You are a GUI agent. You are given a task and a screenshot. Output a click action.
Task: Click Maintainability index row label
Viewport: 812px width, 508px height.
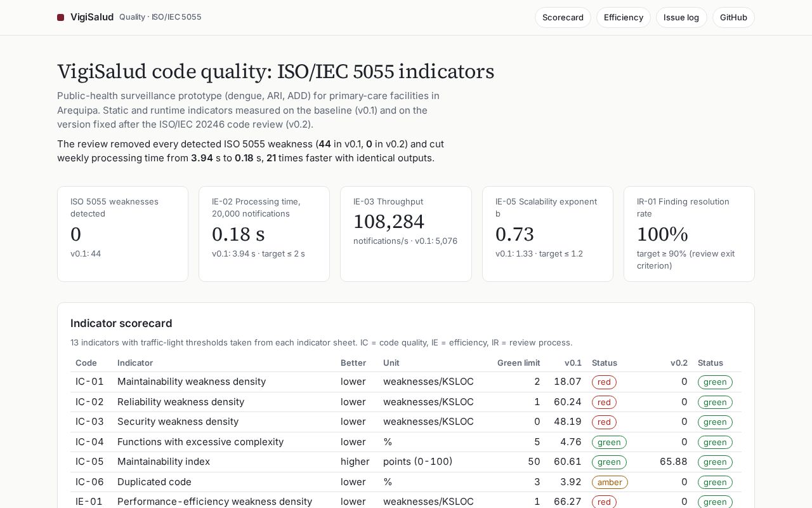[164, 462]
